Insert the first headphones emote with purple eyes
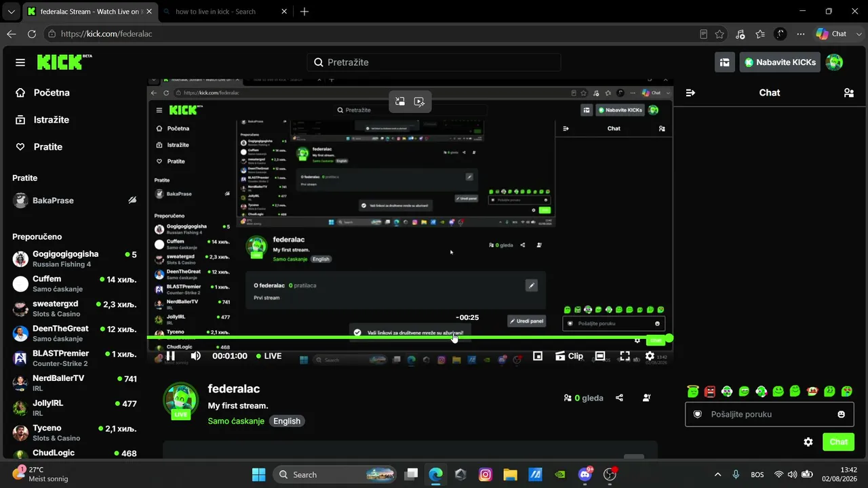This screenshot has width=868, height=488. click(727, 391)
